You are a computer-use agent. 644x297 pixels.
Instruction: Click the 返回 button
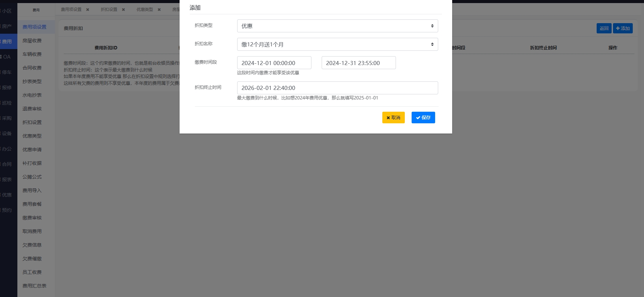click(x=604, y=28)
